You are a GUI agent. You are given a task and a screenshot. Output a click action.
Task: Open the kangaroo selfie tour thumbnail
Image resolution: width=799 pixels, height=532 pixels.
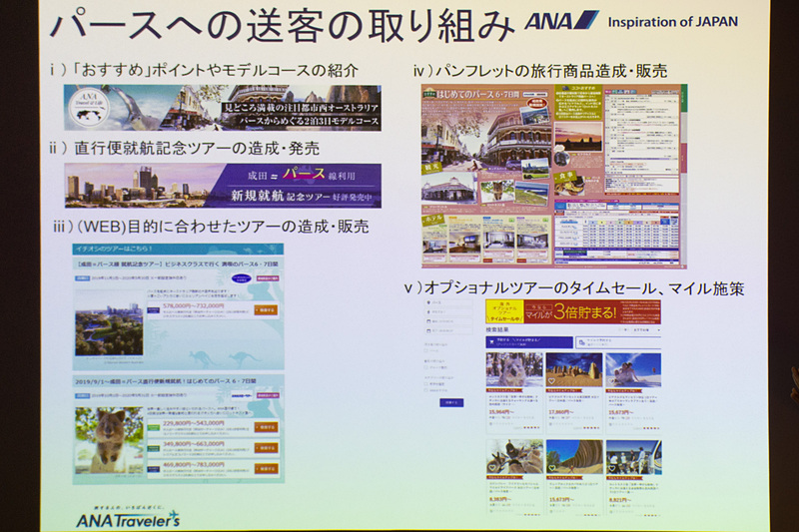(x=514, y=457)
